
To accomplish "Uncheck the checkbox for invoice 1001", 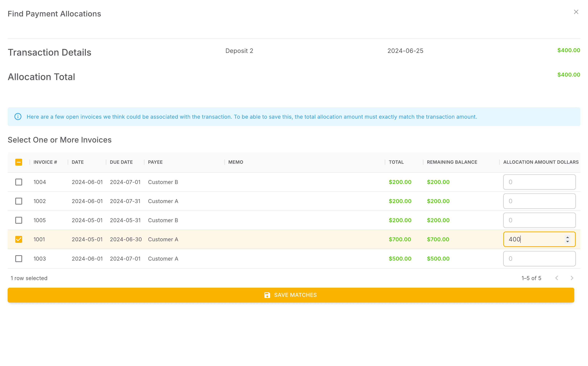I will click(x=19, y=239).
